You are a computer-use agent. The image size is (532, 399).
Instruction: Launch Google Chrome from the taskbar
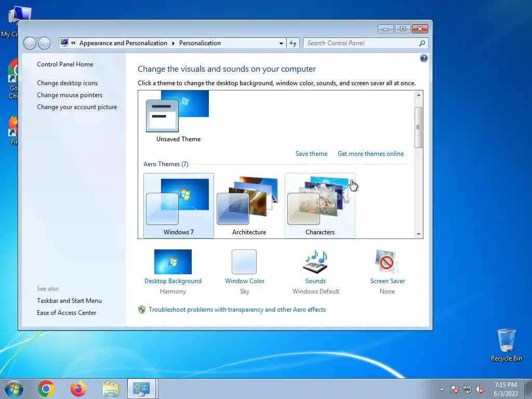(46, 389)
